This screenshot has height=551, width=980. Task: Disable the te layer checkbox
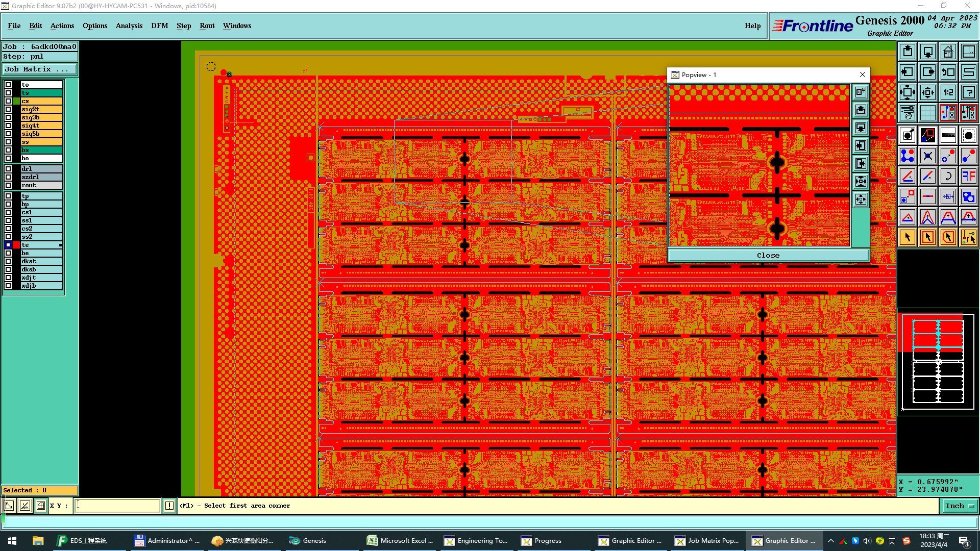coord(8,245)
